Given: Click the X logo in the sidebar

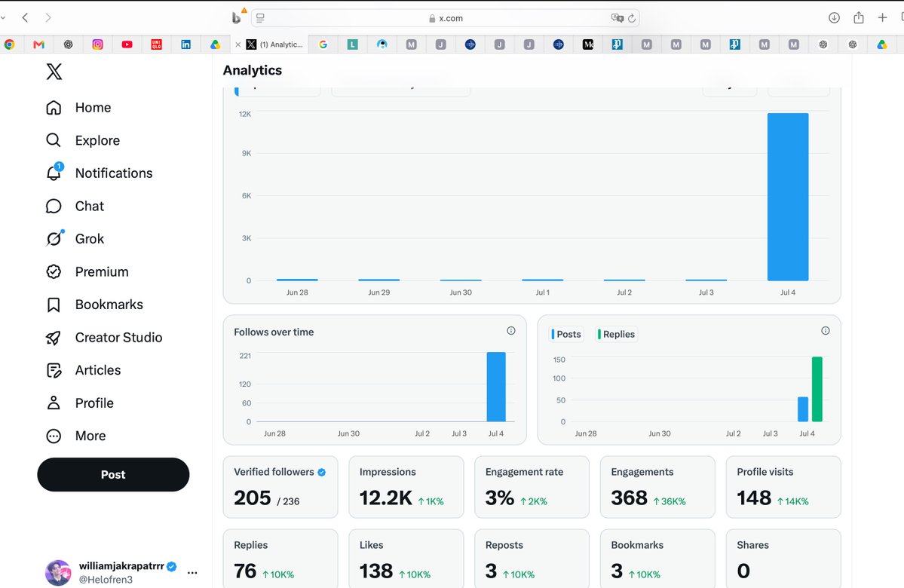Looking at the screenshot, I should pyautogui.click(x=54, y=72).
